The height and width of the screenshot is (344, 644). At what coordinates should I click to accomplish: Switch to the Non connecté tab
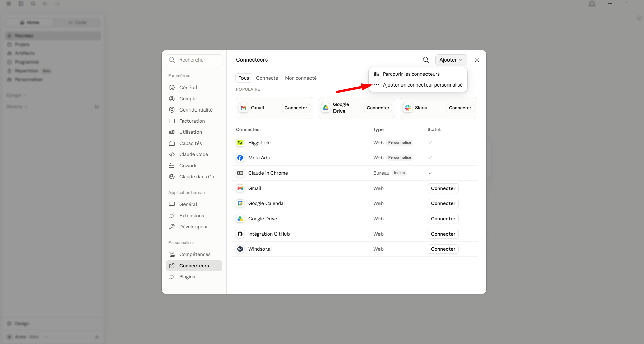pyautogui.click(x=301, y=78)
